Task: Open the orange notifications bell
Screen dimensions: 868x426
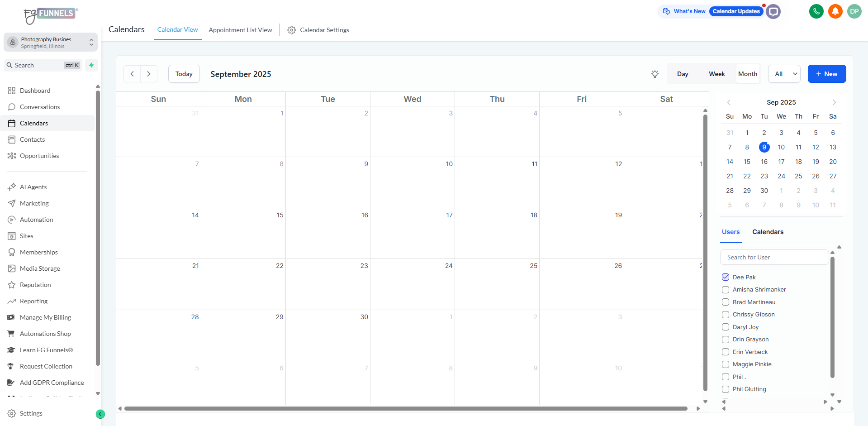Action: (835, 11)
